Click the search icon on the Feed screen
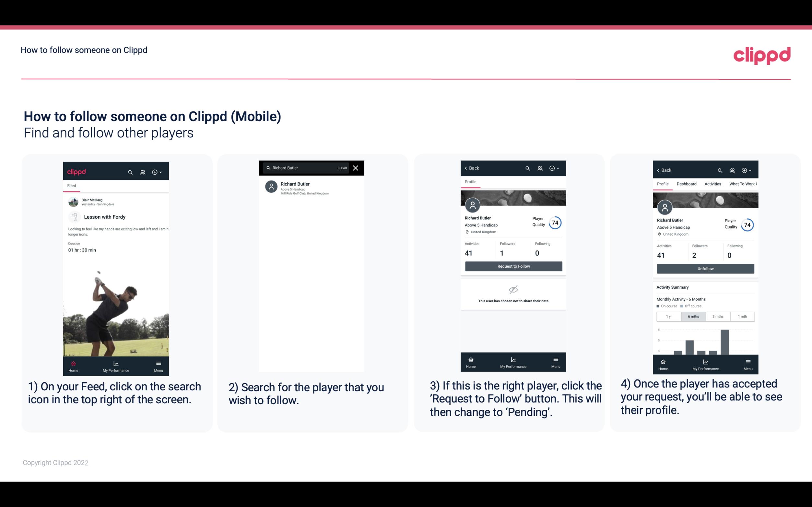The height and width of the screenshot is (507, 812). point(130,172)
